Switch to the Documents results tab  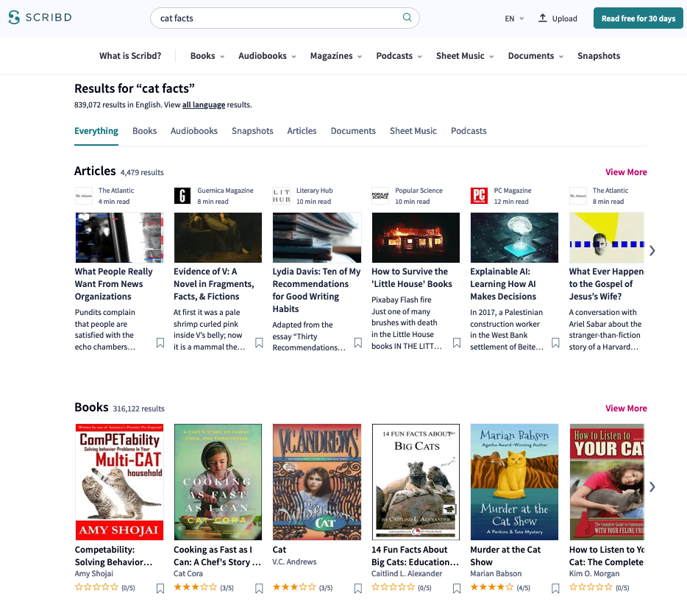[353, 131]
